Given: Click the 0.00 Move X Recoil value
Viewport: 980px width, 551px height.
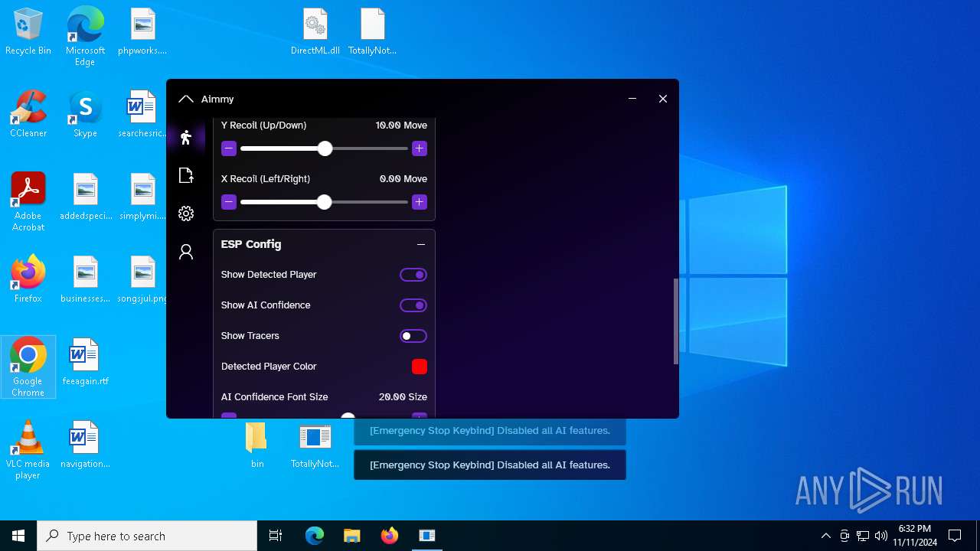Looking at the screenshot, I should click(x=403, y=178).
